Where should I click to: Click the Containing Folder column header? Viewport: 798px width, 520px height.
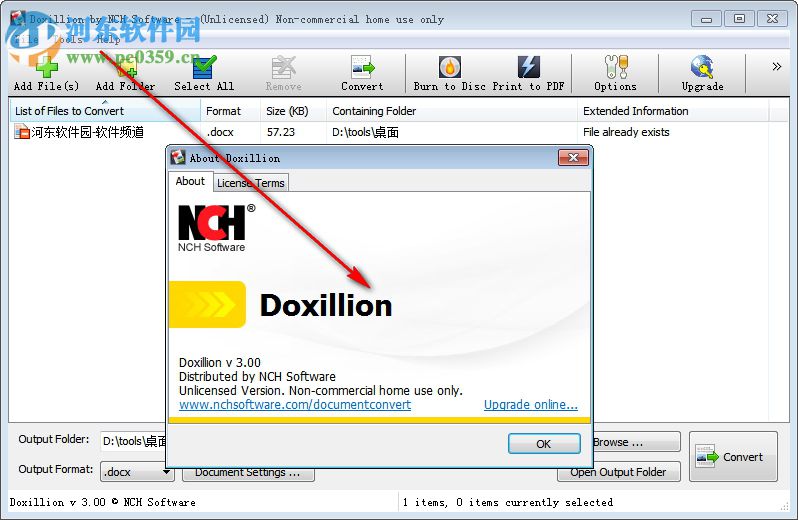point(452,111)
